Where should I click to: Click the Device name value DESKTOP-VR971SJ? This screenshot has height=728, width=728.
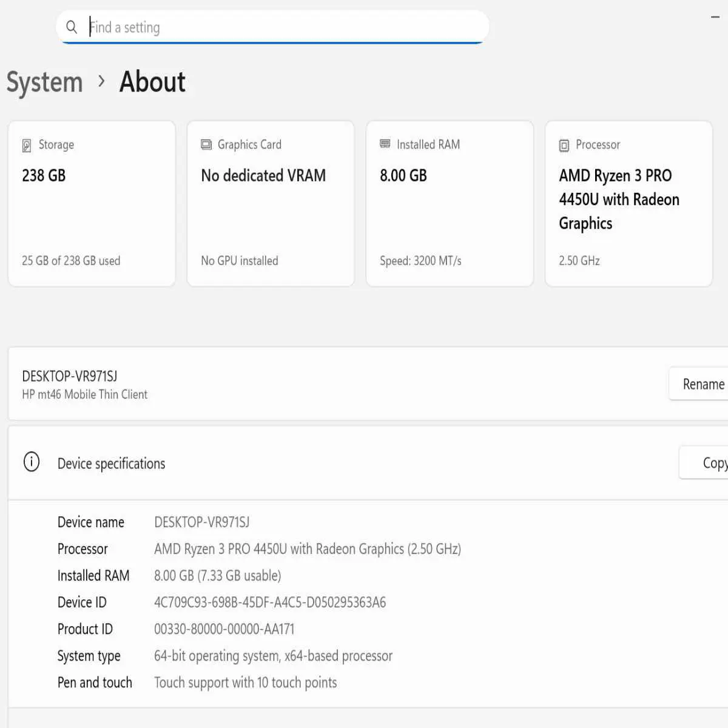click(x=202, y=522)
